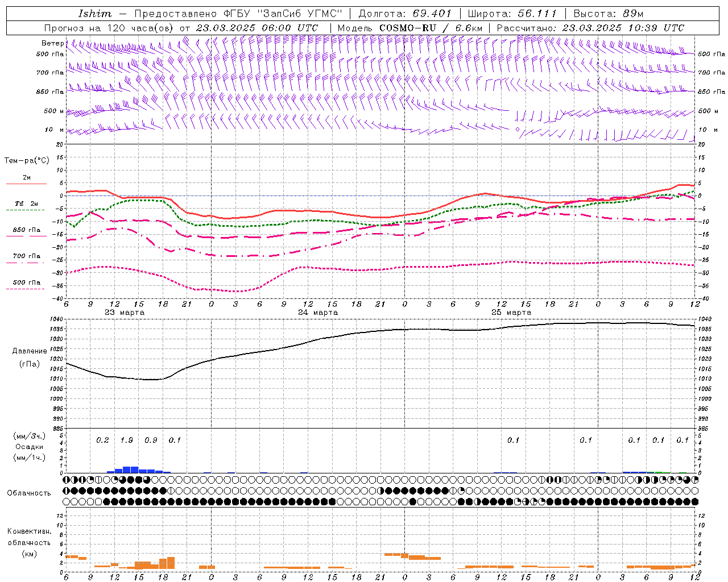Click the "Конвективн." convective cloud label

[x=29, y=531]
